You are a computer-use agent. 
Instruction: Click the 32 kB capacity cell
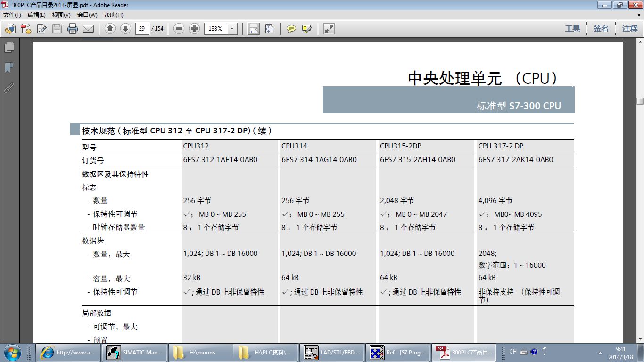pos(192,278)
